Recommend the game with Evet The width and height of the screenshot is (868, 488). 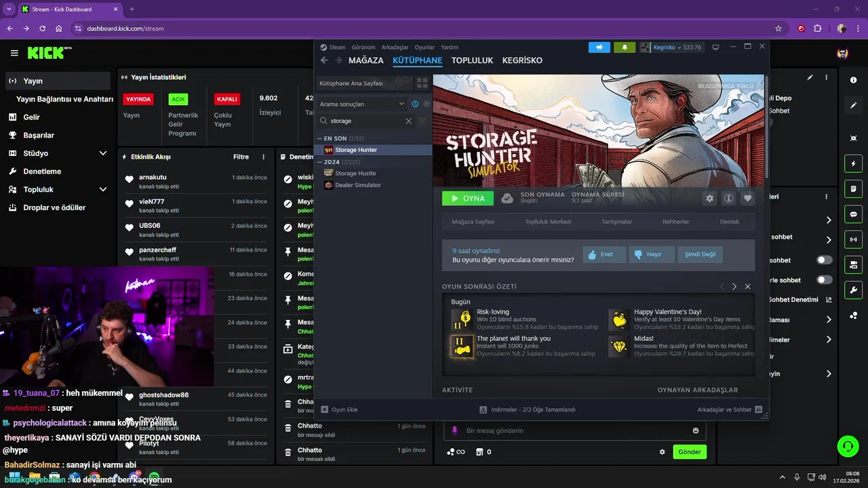[x=604, y=254]
